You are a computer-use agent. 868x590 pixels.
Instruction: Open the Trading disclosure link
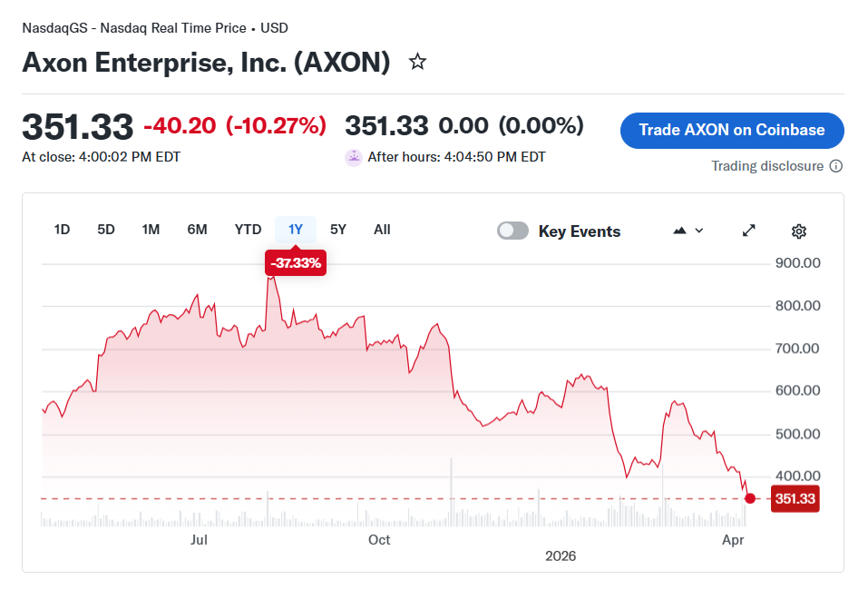point(767,166)
